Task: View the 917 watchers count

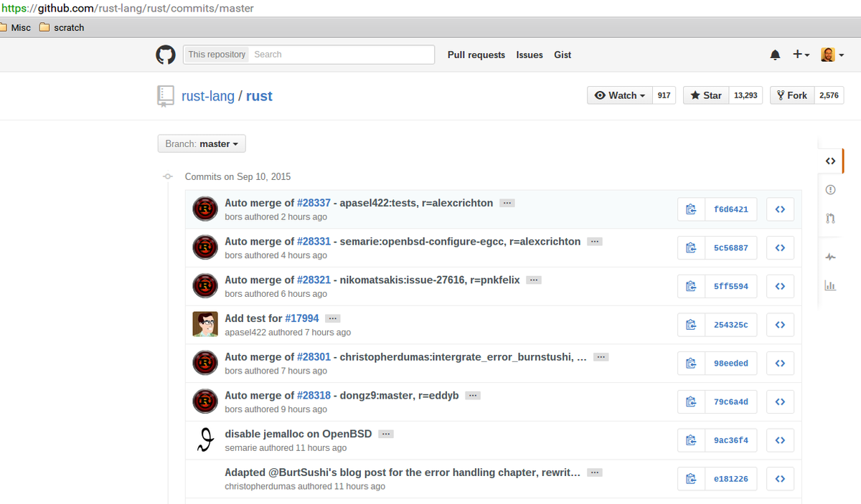Action: pos(664,95)
